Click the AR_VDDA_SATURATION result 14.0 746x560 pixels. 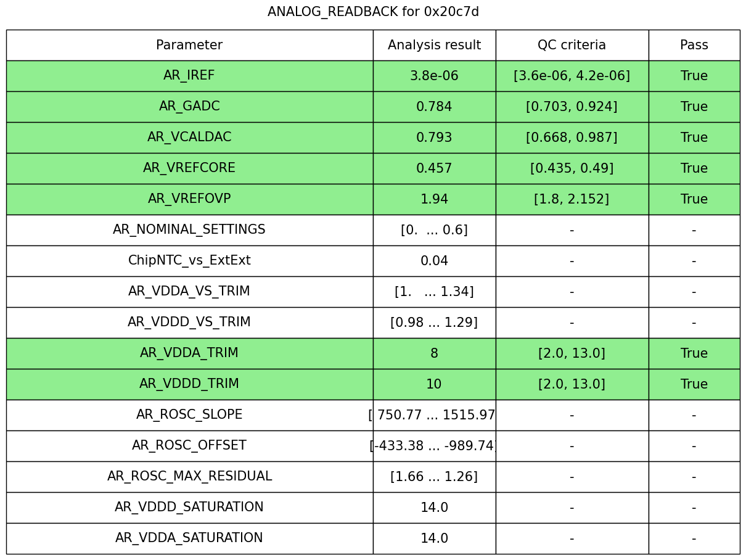click(434, 538)
